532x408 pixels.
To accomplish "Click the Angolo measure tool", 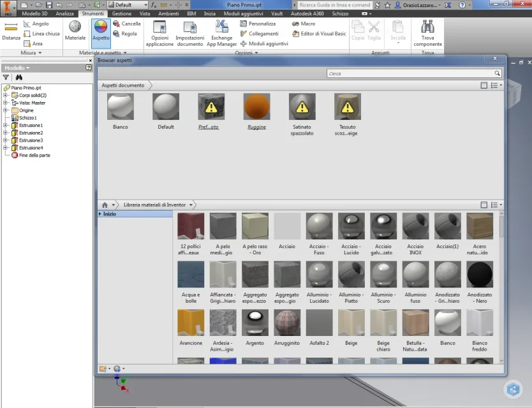I will (36, 24).
